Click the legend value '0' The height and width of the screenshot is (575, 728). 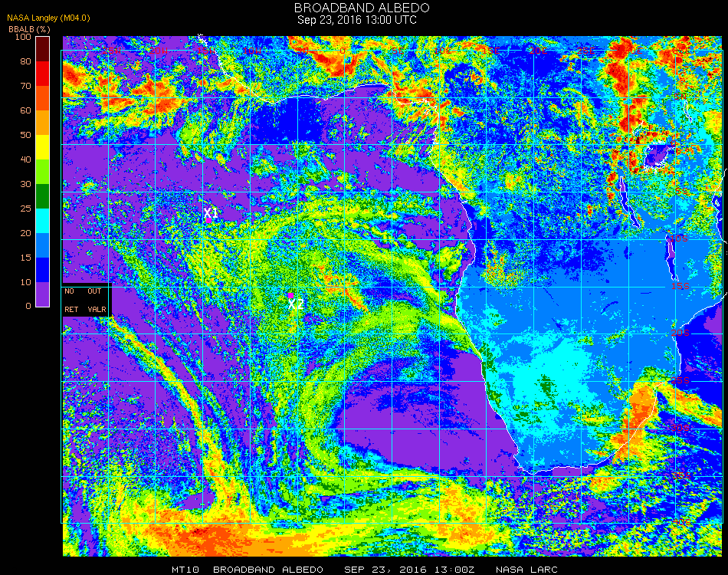tap(28, 306)
